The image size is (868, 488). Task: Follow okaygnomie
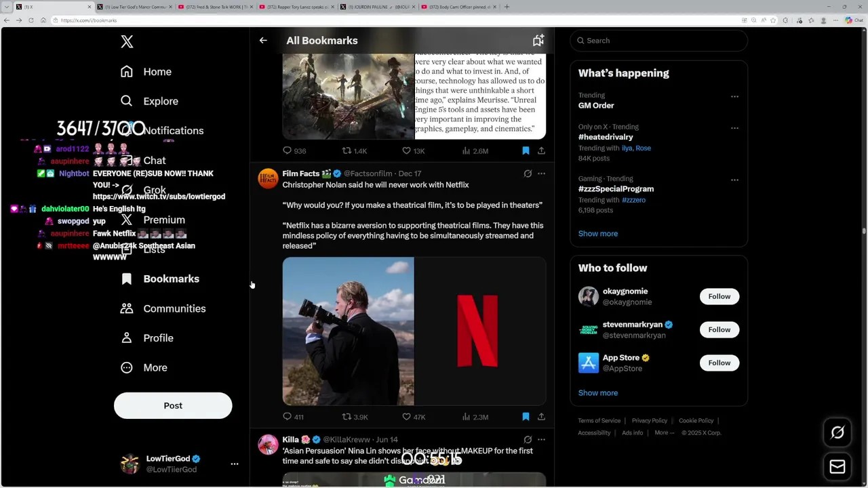pyautogui.click(x=719, y=296)
